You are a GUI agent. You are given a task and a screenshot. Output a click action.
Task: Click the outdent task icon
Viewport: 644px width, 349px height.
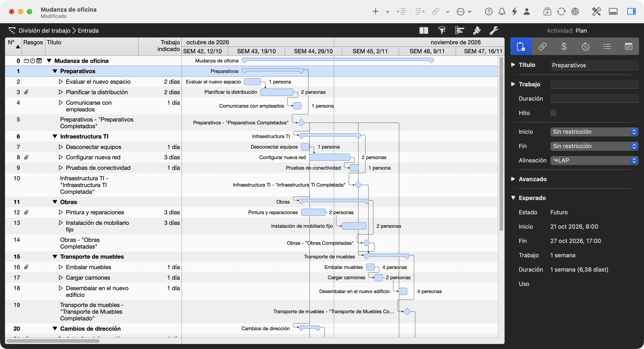click(x=420, y=11)
